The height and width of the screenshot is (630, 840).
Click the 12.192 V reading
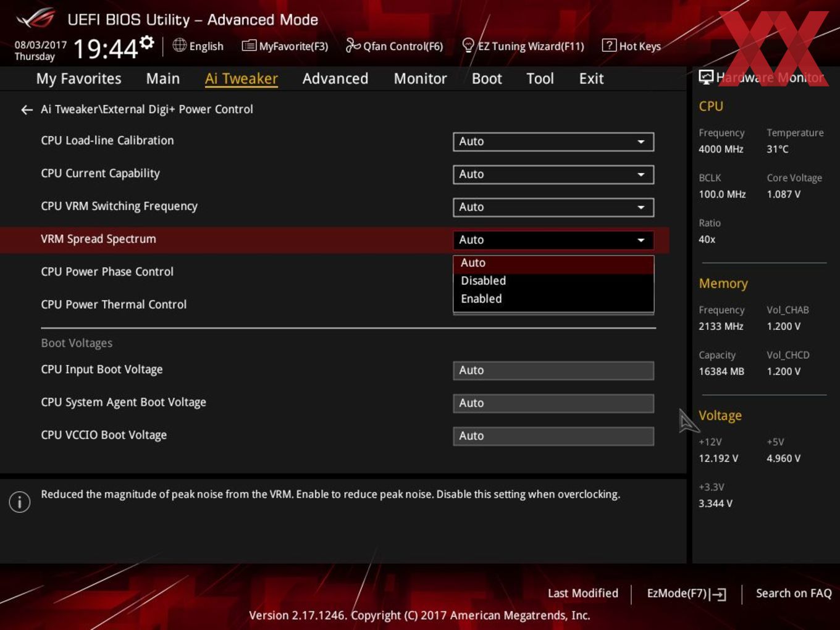[x=718, y=459]
